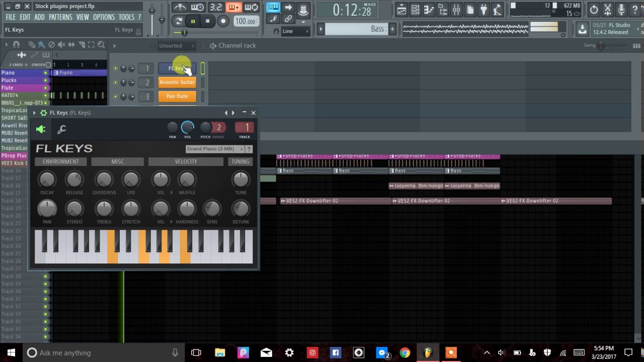Click the VELOCITY section header
The width and height of the screenshot is (644, 362).
(186, 161)
